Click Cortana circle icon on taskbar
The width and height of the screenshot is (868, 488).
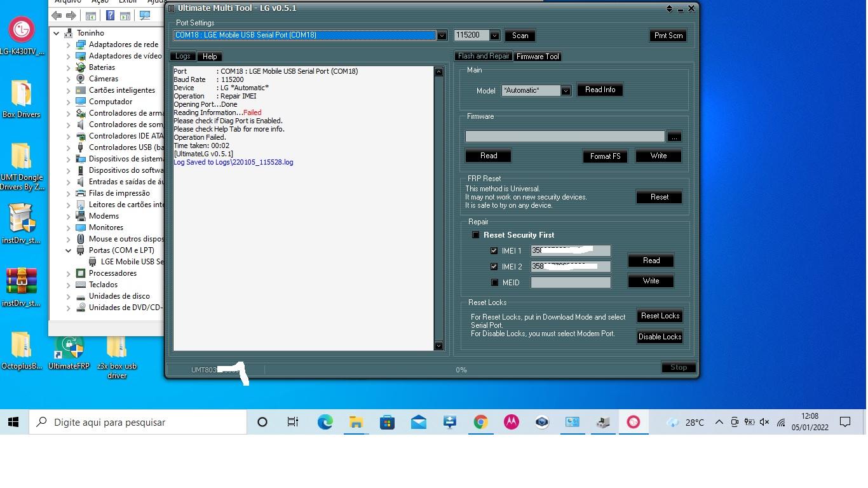click(x=262, y=422)
